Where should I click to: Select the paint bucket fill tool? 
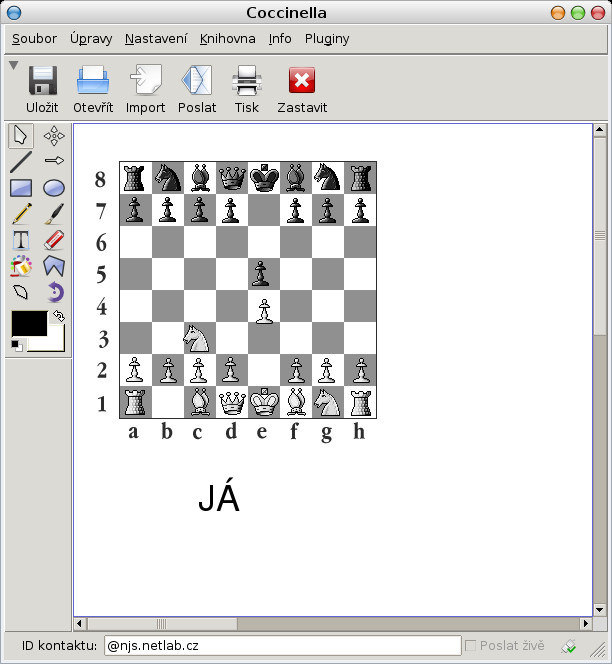21,266
